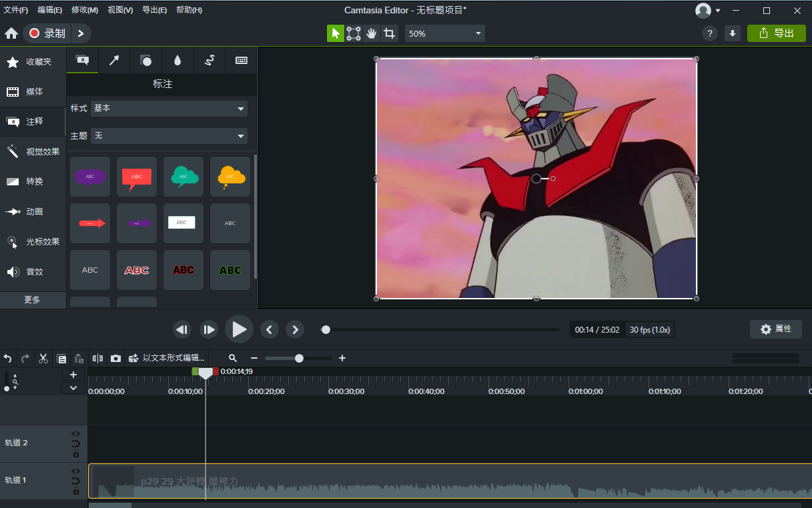This screenshot has height=508, width=812.
Task: Open the File (文件) menu
Action: click(x=16, y=10)
